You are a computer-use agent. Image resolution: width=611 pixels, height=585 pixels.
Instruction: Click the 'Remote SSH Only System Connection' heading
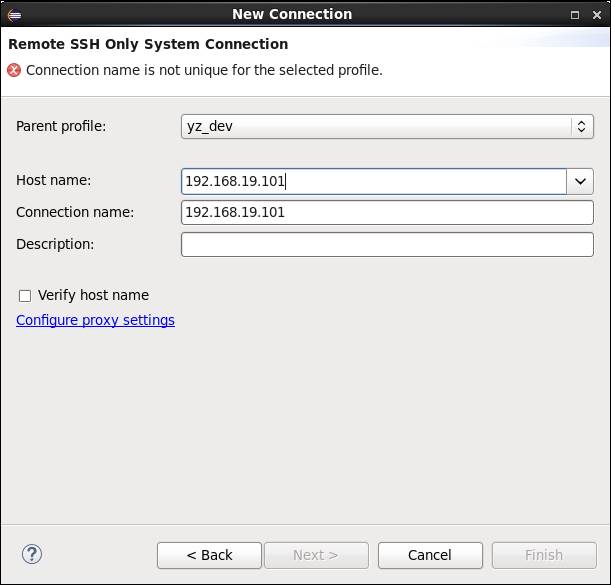148,44
